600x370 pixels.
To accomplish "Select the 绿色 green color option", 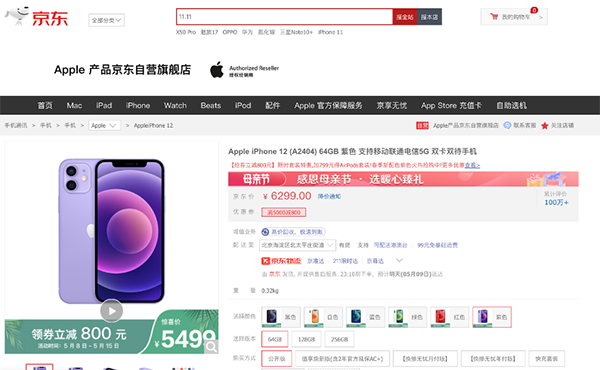I will point(408,317).
